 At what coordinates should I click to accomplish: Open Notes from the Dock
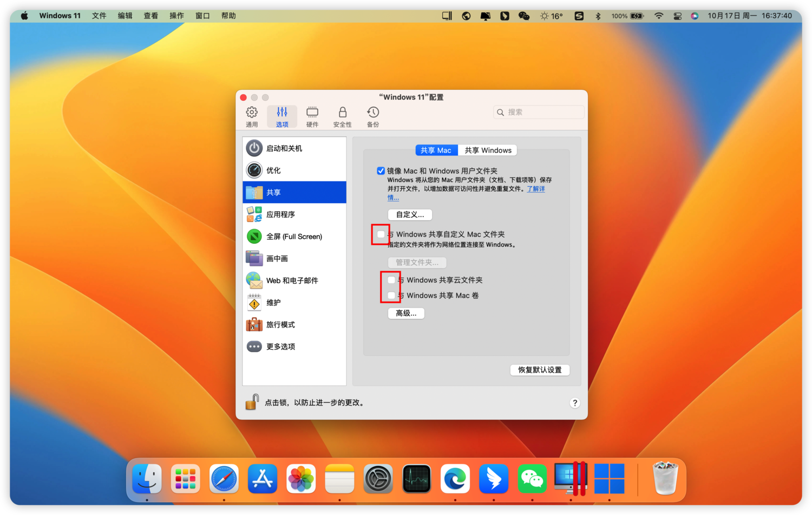click(x=339, y=479)
